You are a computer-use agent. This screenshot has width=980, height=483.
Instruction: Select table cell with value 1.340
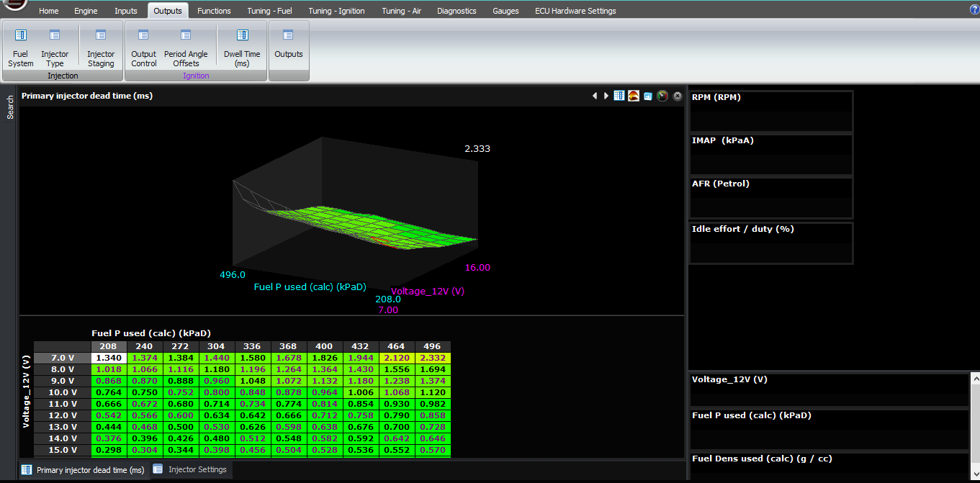(109, 358)
